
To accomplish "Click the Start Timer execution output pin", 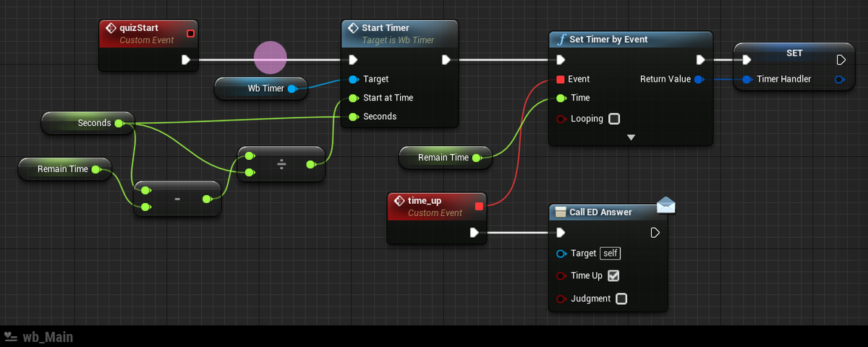I will 446,60.
